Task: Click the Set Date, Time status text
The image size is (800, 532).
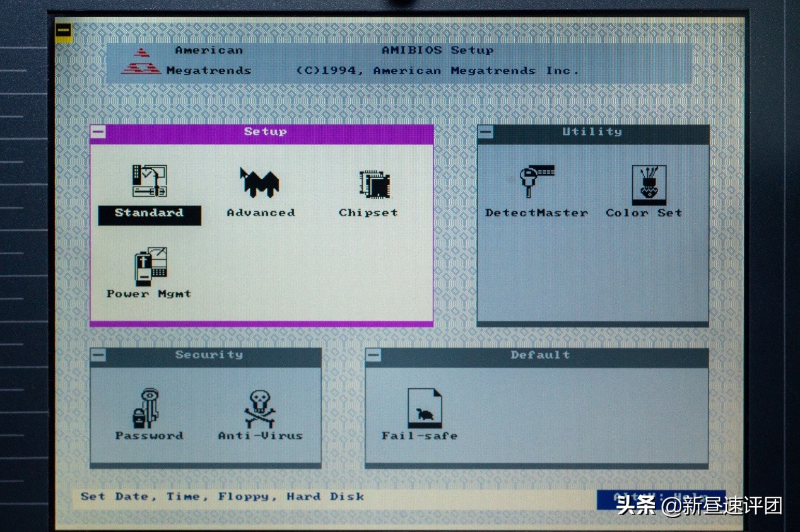Action: [222, 497]
